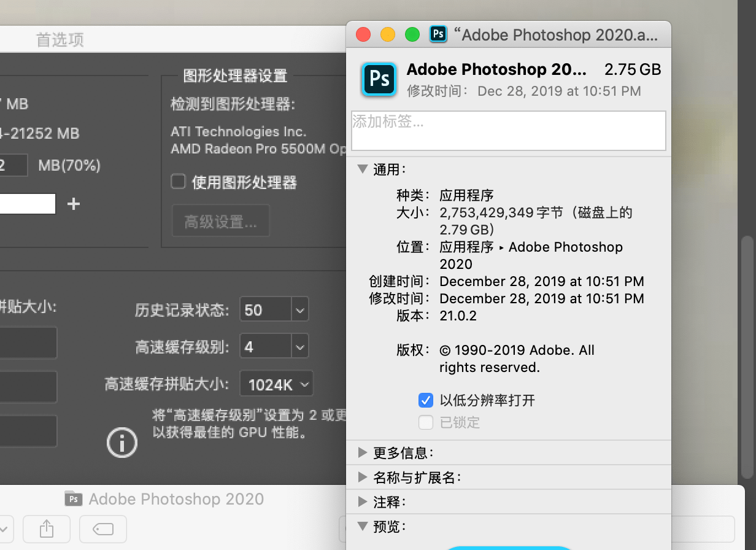Screen dimensions: 756x550
Task: Click the white swatch next to the plus button
Action: click(27, 203)
